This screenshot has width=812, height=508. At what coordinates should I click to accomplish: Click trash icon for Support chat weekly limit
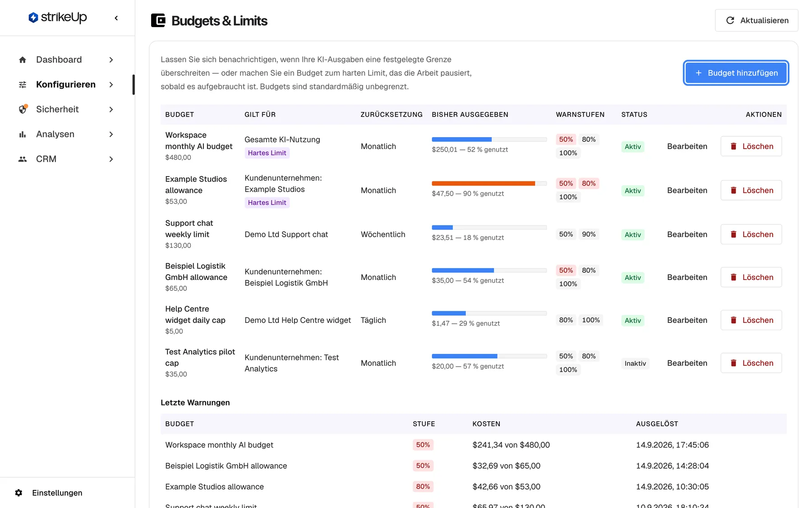pos(734,234)
